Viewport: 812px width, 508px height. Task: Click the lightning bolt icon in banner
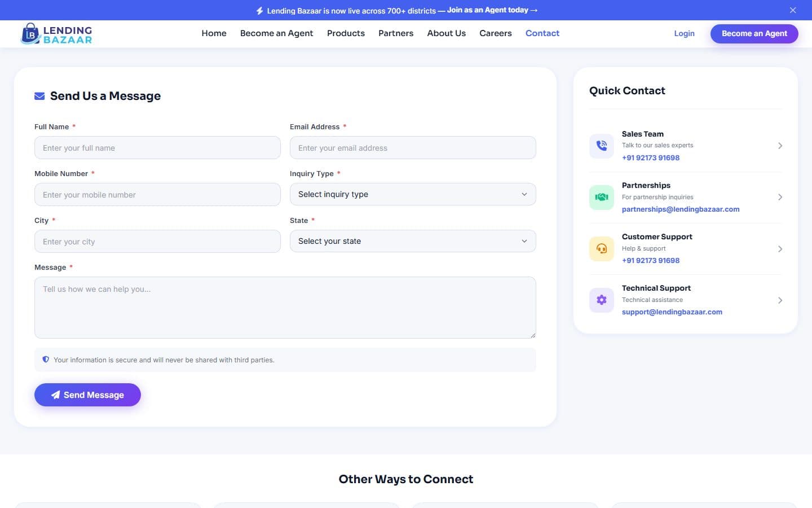coord(259,11)
